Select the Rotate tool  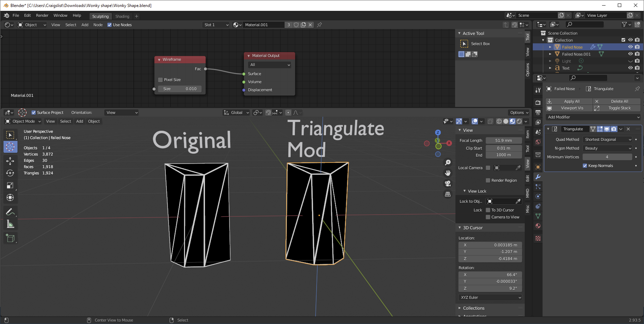pyautogui.click(x=10, y=173)
